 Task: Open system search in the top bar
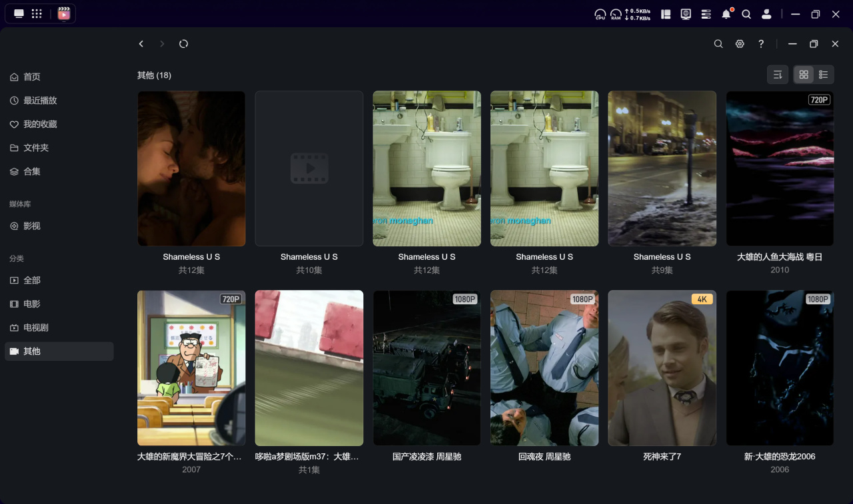(746, 14)
